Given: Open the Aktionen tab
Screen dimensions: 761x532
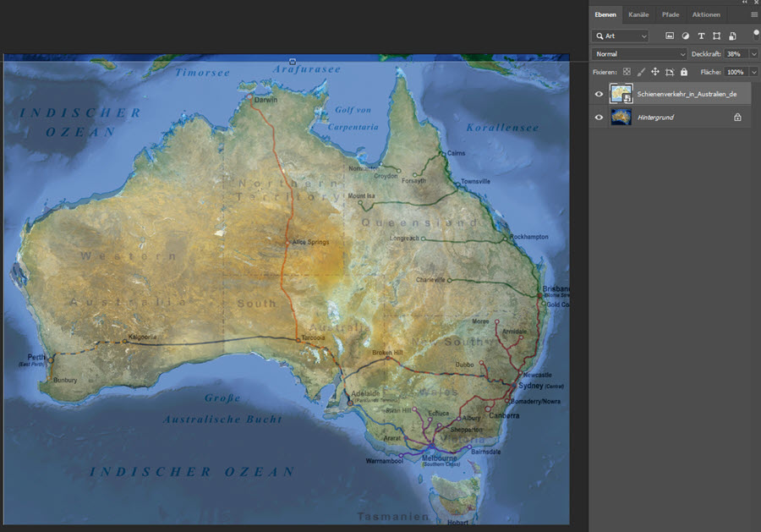Looking at the screenshot, I should coord(706,14).
